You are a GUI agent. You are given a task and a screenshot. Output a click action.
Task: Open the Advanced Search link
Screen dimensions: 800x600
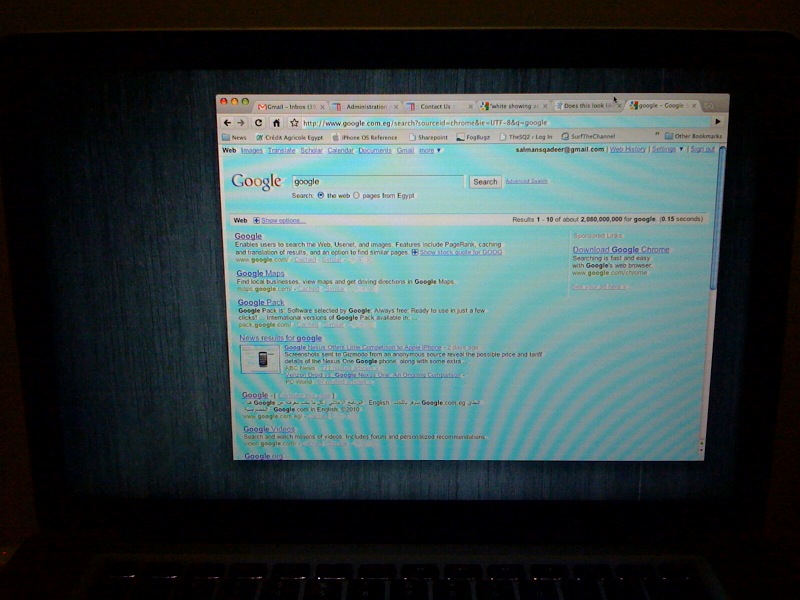click(527, 181)
